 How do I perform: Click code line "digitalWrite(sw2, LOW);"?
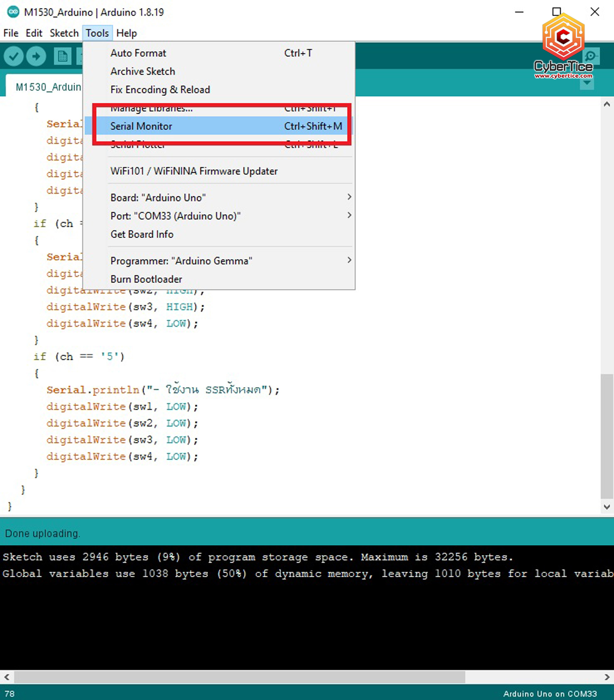[x=122, y=423]
